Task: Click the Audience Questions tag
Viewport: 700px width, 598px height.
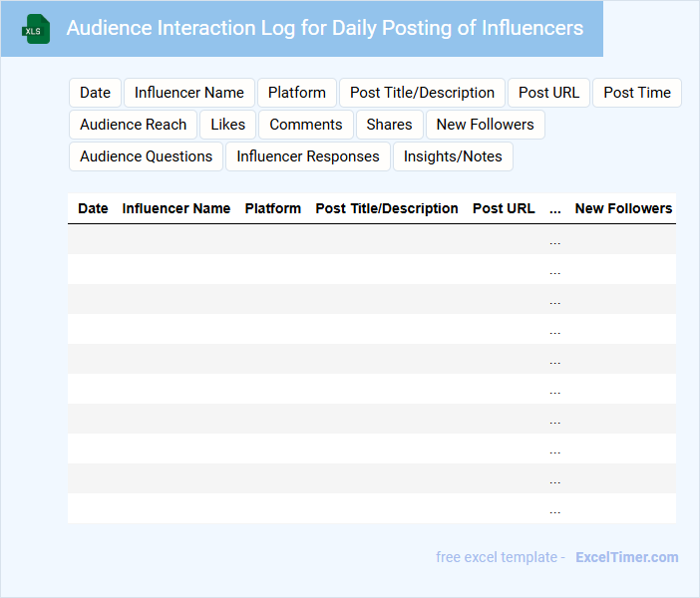Action: (146, 156)
